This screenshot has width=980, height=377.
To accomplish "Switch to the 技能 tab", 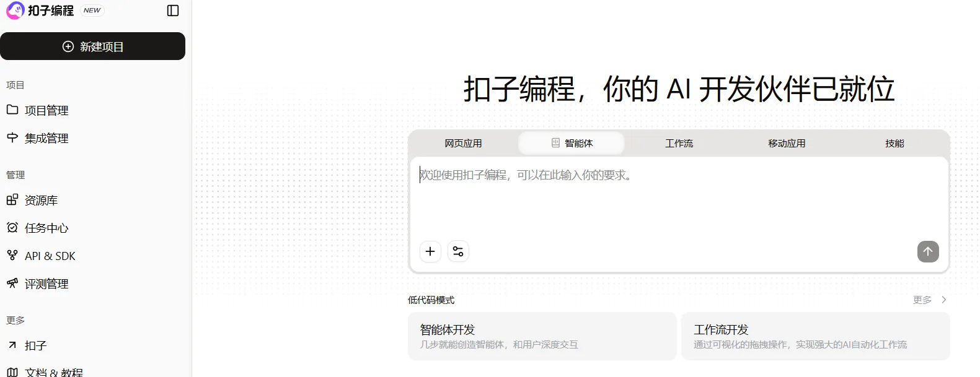I will (894, 143).
